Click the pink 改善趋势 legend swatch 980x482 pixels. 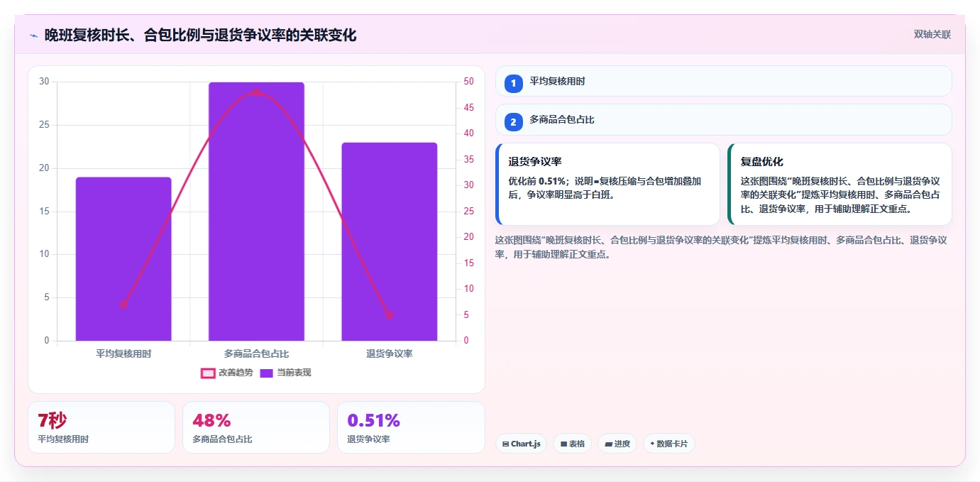208,373
